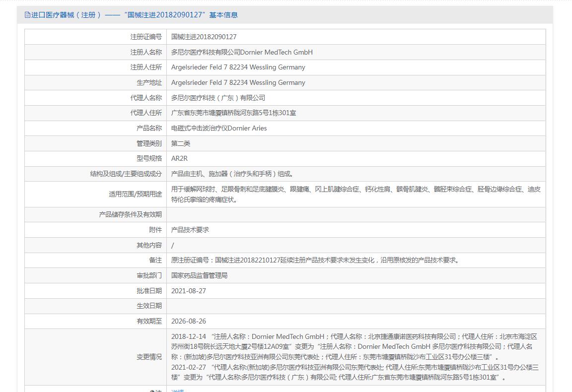Click the 结构及组成/主要组成成分 label
572x392 pixels.
pos(126,174)
